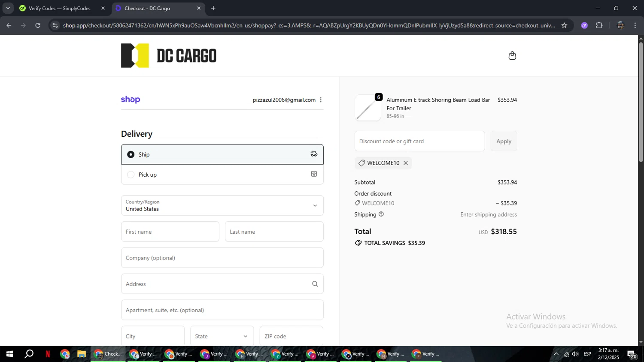
Task: View site information icon in address bar
Action: point(55,25)
